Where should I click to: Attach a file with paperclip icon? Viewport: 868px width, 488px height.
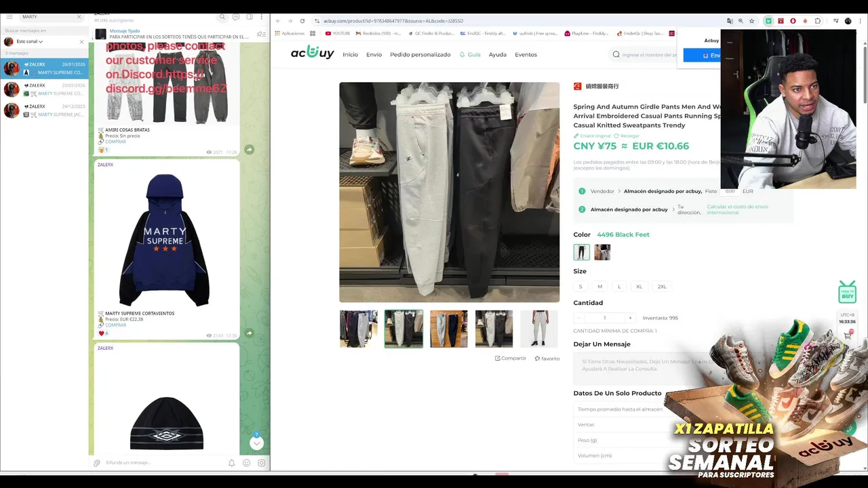[97, 463]
